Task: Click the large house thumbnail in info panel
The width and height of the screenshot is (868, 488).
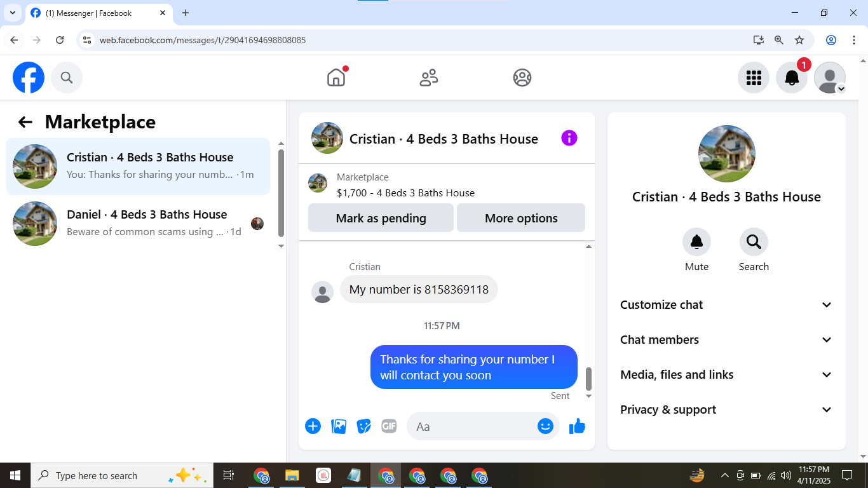Action: pos(726,154)
